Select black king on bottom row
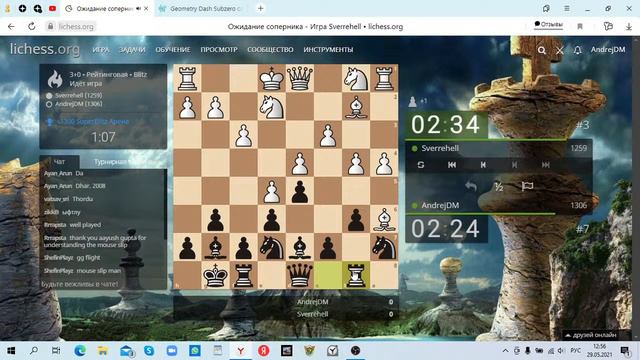 coord(215,275)
